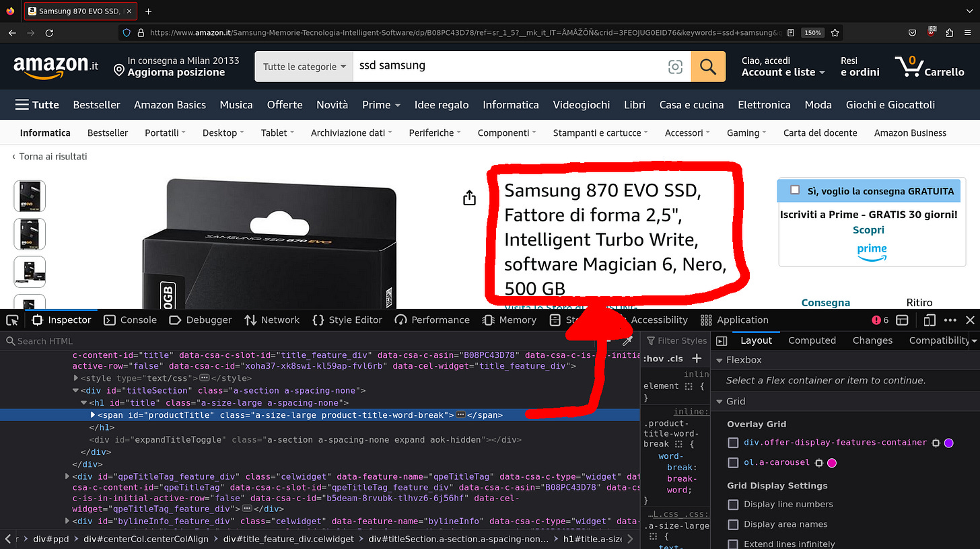Toggle the .cls class panel
Image resolution: width=980 pixels, height=549 pixels.
[x=675, y=359]
